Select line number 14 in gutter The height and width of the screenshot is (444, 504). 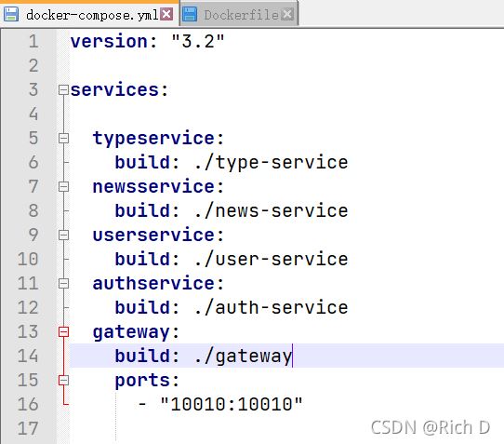click(x=28, y=356)
